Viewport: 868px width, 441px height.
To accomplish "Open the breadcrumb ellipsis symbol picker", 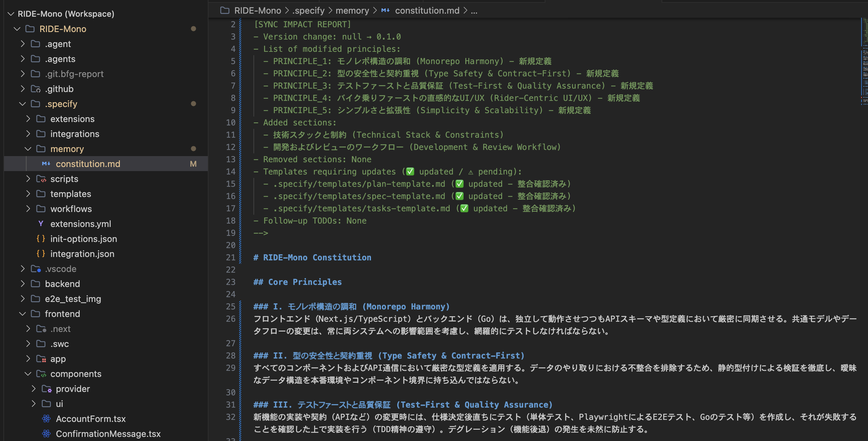I will point(474,11).
